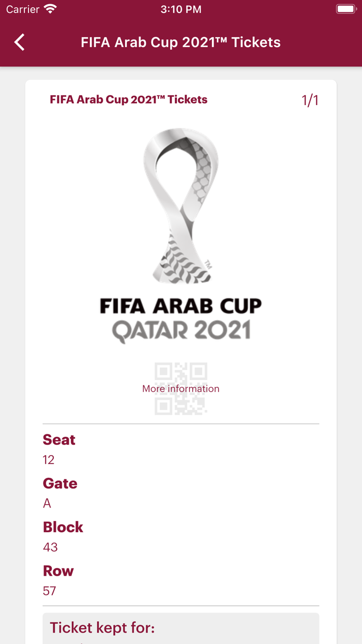Select the FIFA Arab Cup 2021 Tickets heading
Screen dimensions: 362x644
(128, 99)
